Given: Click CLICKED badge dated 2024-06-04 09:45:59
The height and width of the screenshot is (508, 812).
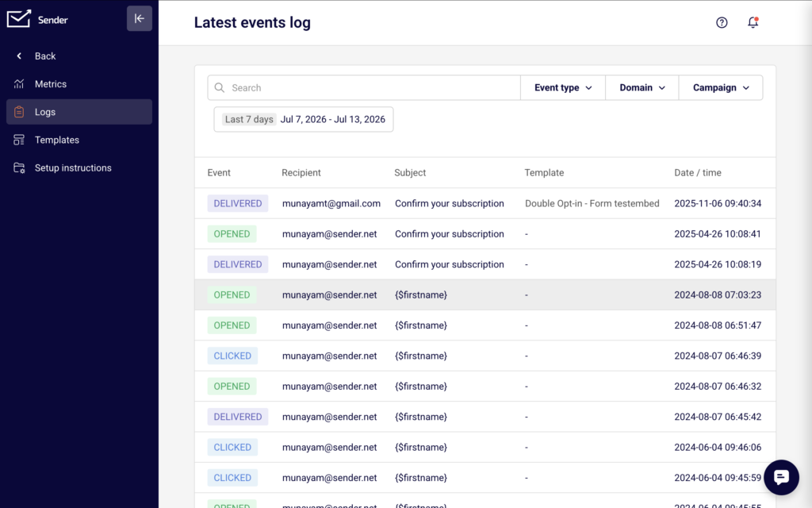Looking at the screenshot, I should click(x=232, y=478).
